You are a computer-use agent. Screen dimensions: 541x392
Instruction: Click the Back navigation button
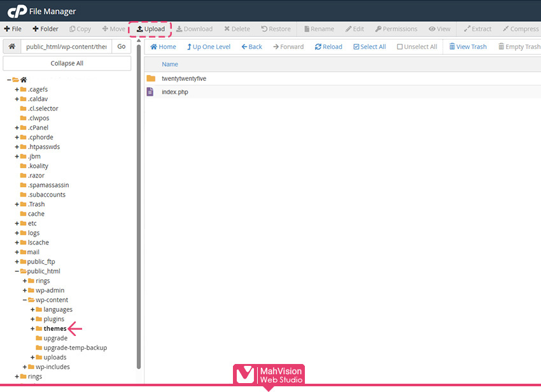[x=251, y=46]
